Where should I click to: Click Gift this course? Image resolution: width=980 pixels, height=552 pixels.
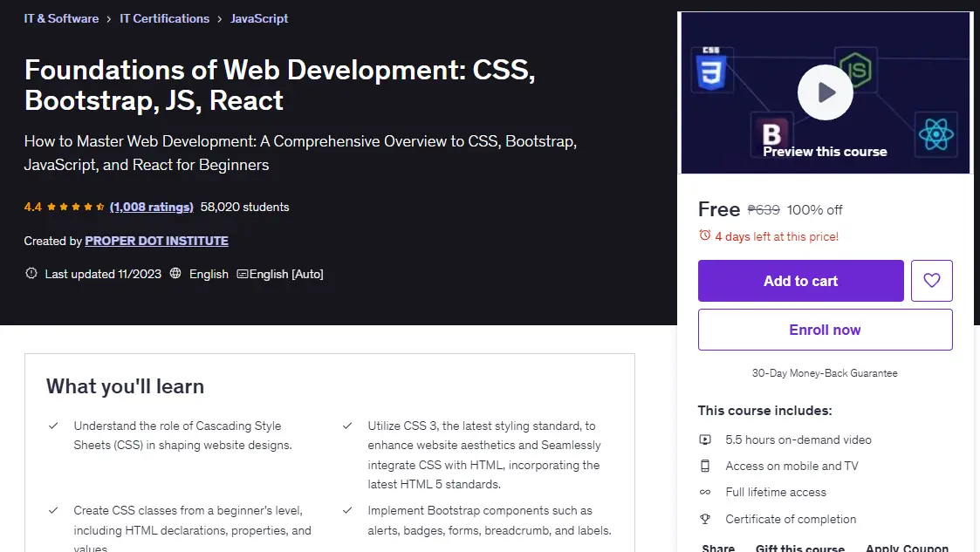[x=799, y=548]
